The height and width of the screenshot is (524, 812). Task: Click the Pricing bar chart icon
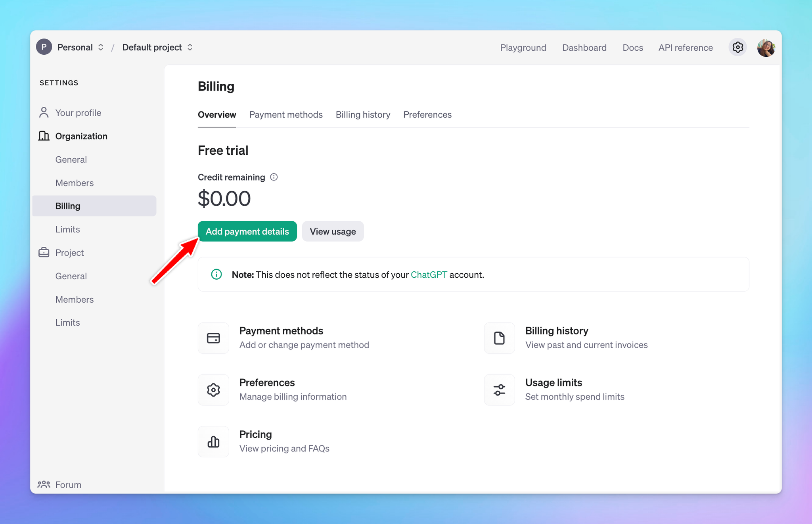(213, 441)
